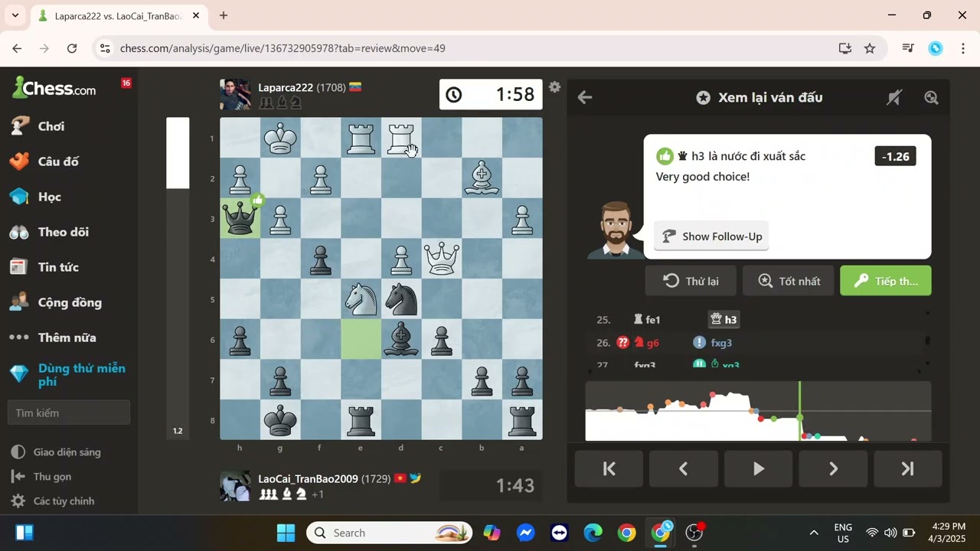980x551 pixels.
Task: Open browser tab search dropdown
Action: click(x=15, y=15)
